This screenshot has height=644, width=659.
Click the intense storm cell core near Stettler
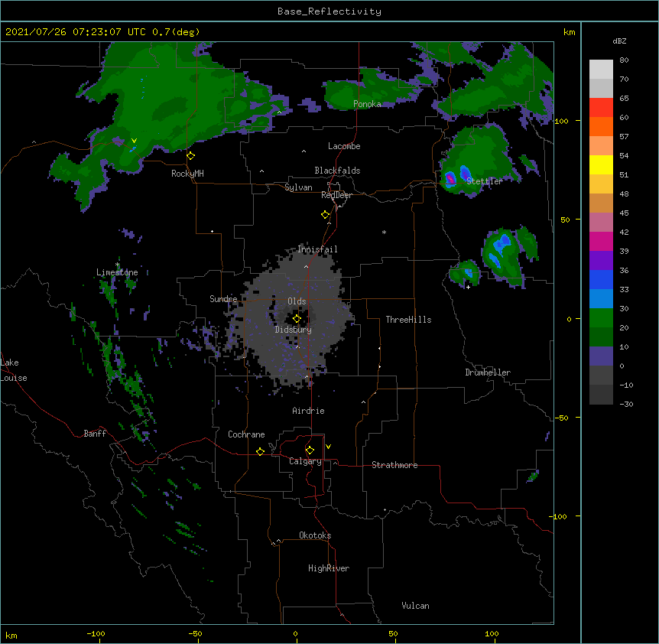tap(450, 179)
